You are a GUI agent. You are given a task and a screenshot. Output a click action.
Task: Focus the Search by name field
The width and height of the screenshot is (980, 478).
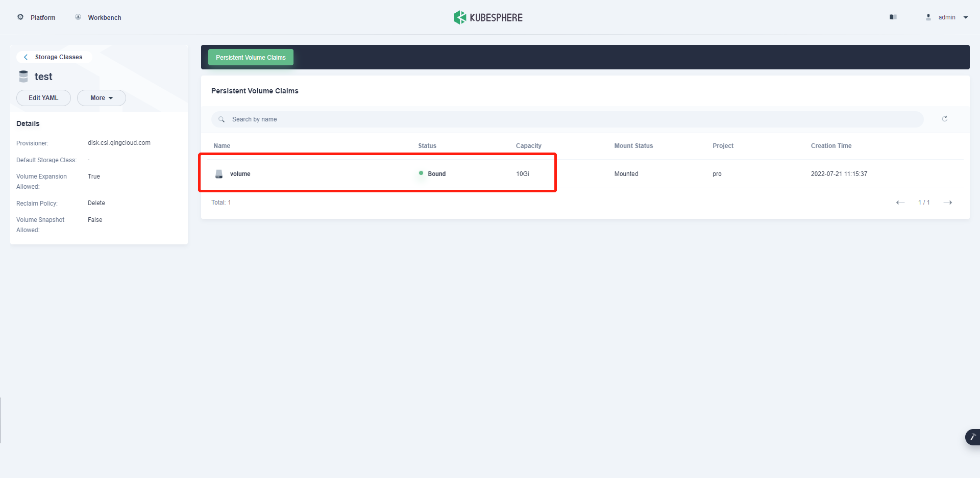[x=568, y=119]
